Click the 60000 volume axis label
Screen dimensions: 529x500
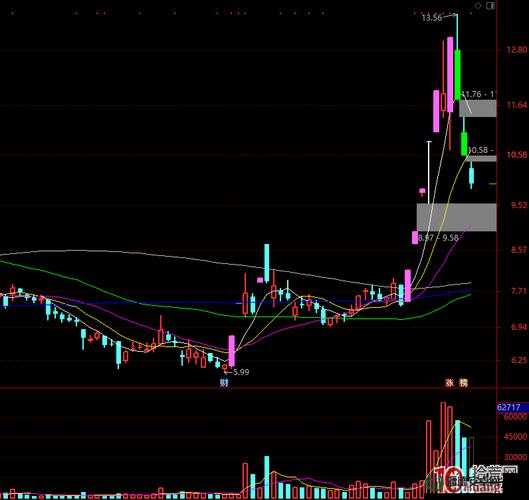coord(516,416)
